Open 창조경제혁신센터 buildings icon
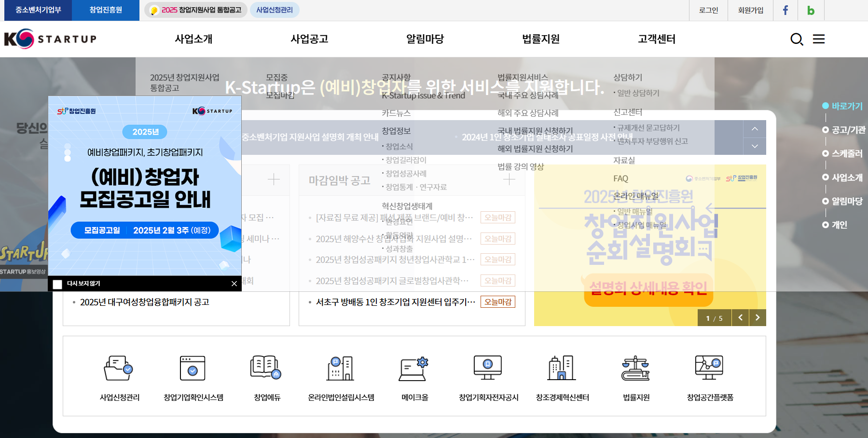The image size is (868, 438). (x=562, y=368)
